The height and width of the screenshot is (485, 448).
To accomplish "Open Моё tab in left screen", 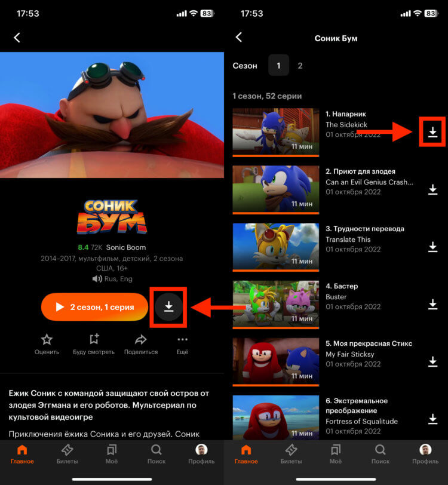I will coord(111,454).
